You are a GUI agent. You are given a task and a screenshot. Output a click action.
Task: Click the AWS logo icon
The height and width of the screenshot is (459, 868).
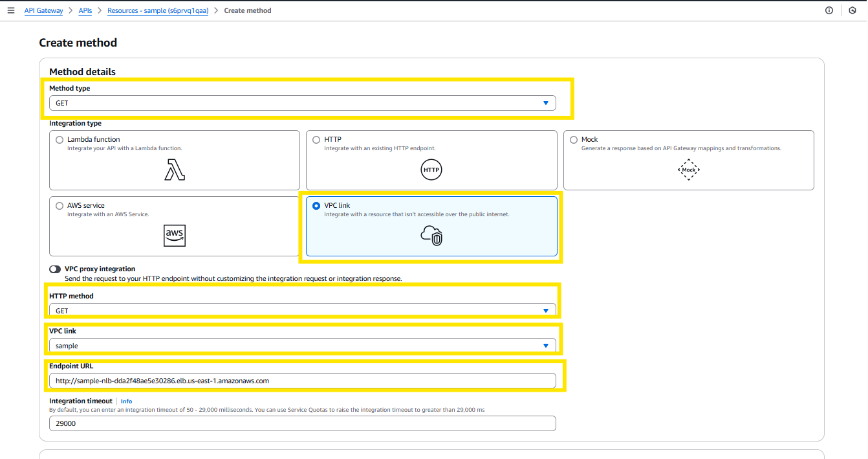click(175, 236)
